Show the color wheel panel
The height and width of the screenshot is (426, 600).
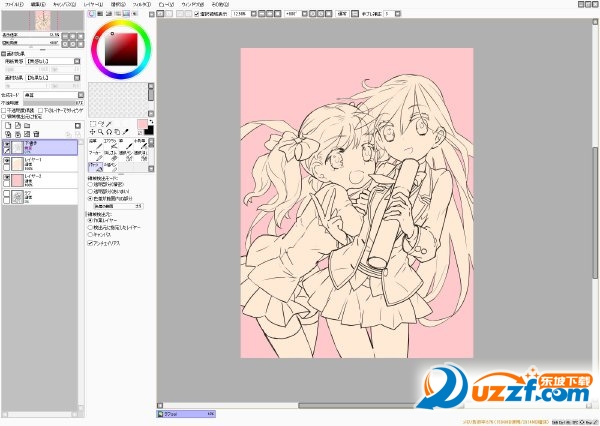(x=91, y=14)
